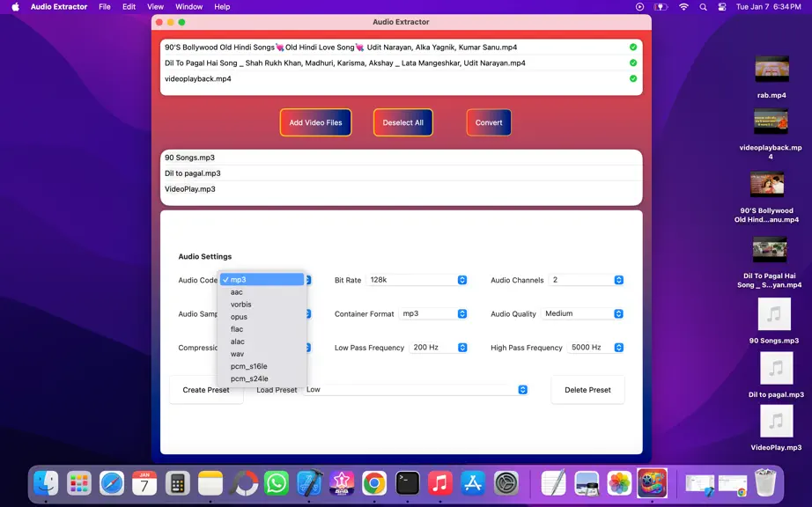Open the View menu
The image size is (812, 507).
pyautogui.click(x=155, y=7)
